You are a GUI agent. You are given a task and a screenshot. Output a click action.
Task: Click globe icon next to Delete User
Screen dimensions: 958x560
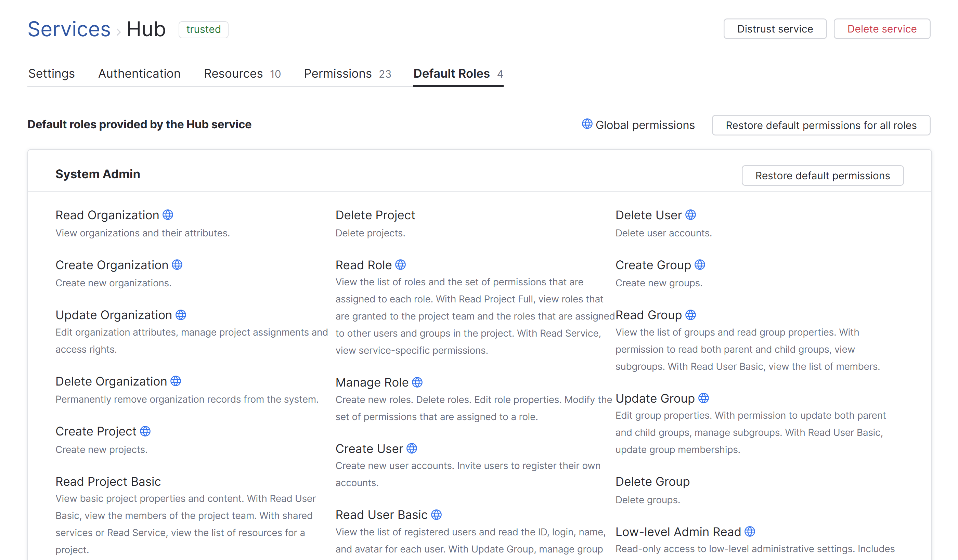pyautogui.click(x=690, y=215)
